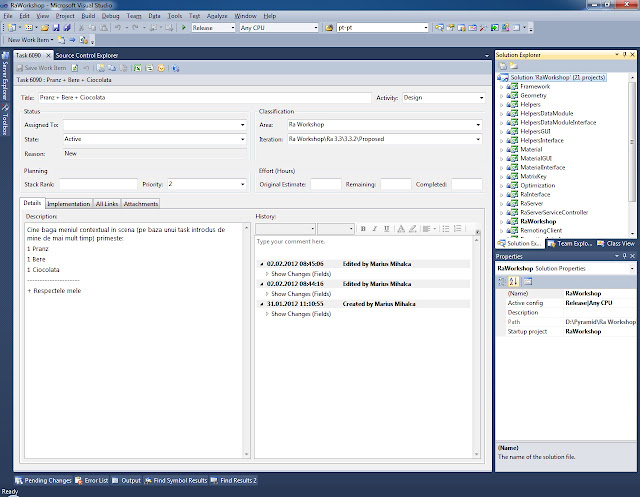Switch to the Attachments tab
640x497 pixels.
[140, 204]
